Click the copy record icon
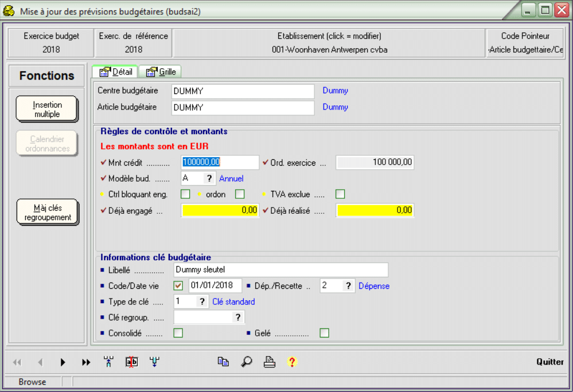The image size is (573, 392). click(x=223, y=362)
